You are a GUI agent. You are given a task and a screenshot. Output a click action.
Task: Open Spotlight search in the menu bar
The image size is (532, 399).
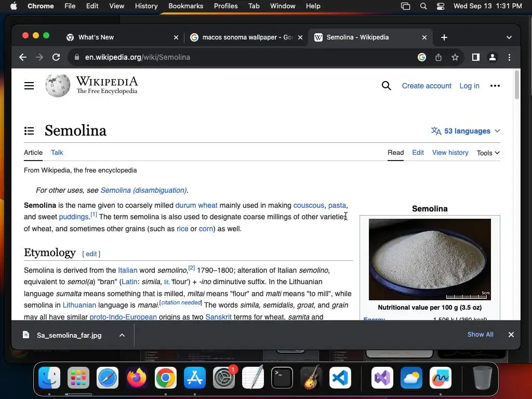pyautogui.click(x=423, y=6)
